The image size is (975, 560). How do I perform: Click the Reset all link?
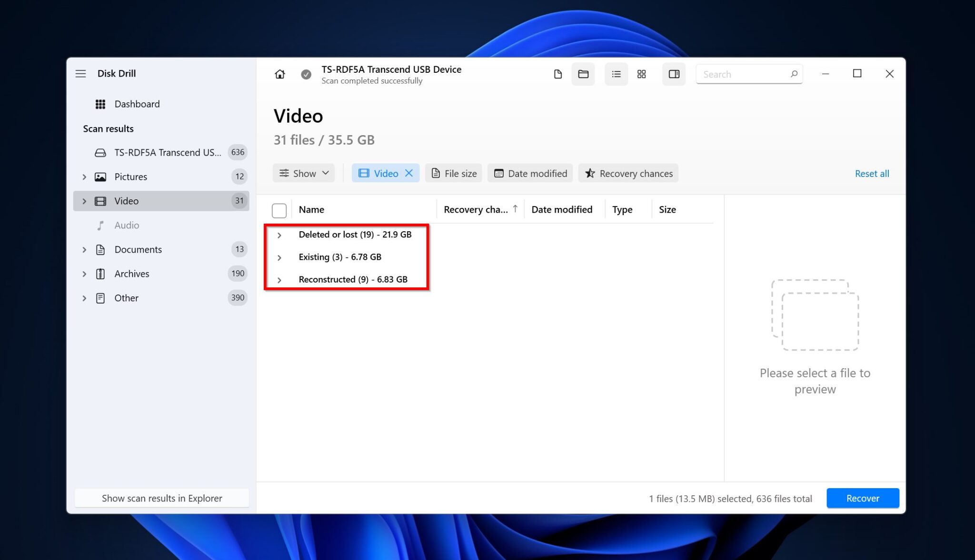pyautogui.click(x=872, y=173)
